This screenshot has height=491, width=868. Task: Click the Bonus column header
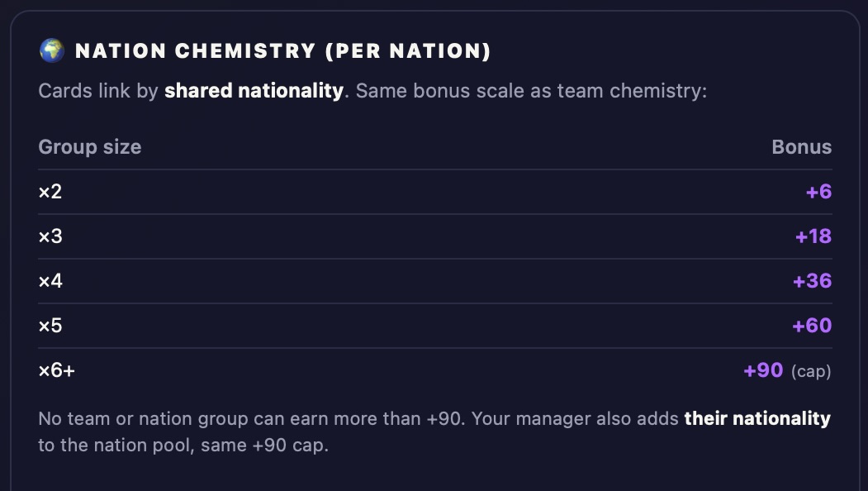pyautogui.click(x=802, y=147)
